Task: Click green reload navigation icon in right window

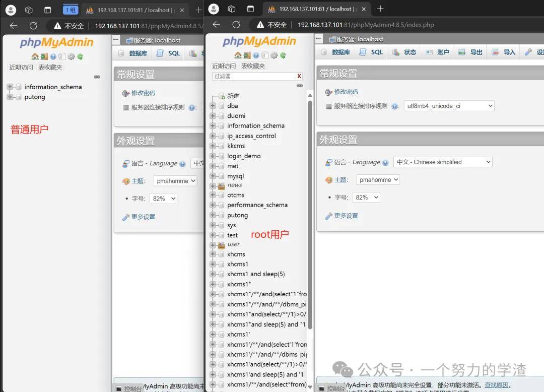Action: [283, 55]
